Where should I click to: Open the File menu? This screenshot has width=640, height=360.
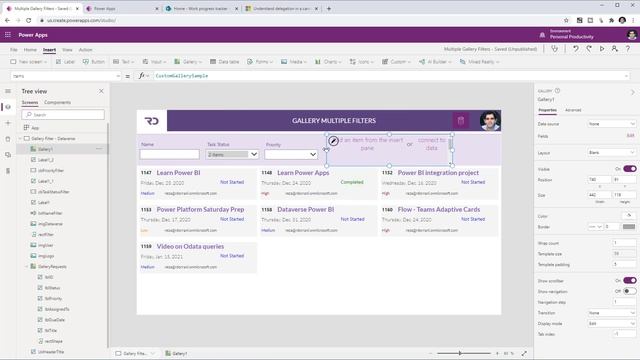13,49
